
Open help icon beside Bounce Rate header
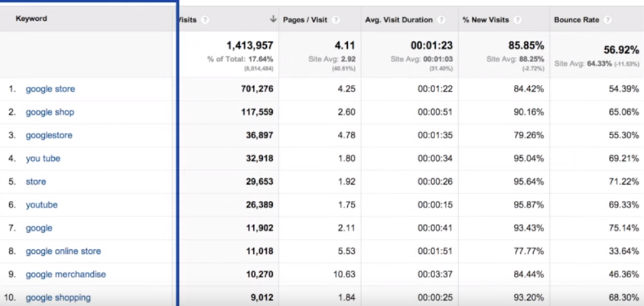click(x=608, y=20)
